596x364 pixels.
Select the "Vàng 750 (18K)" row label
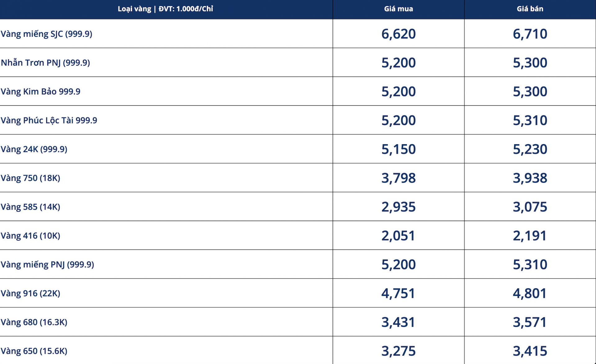click(x=30, y=178)
